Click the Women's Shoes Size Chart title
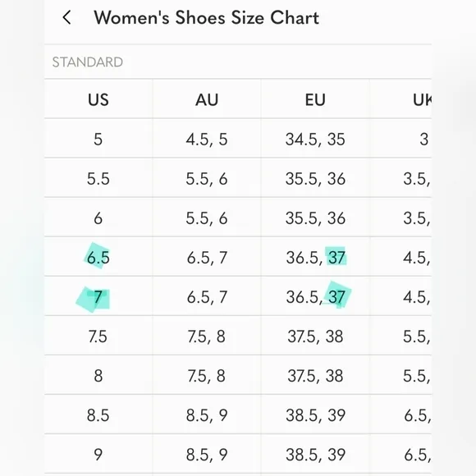The image size is (476, 476). pos(207,17)
